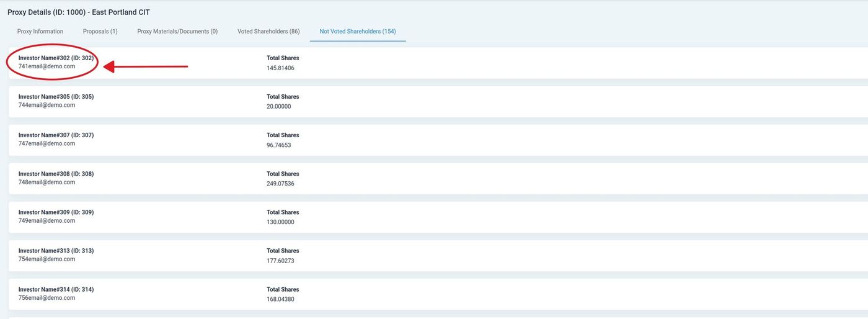Viewport: 868px width, 319px height.
Task: Click Proxy Details East Portland CIT heading
Action: click(79, 12)
